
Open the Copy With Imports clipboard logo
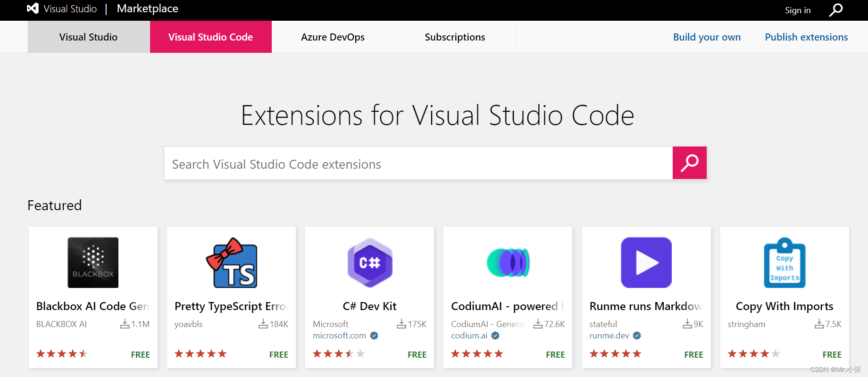click(785, 262)
